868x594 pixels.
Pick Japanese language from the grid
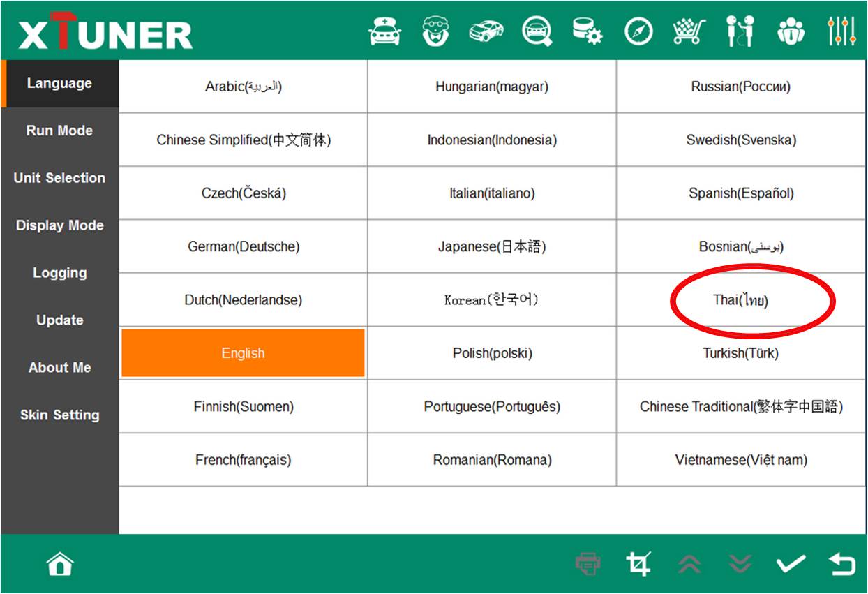492,246
